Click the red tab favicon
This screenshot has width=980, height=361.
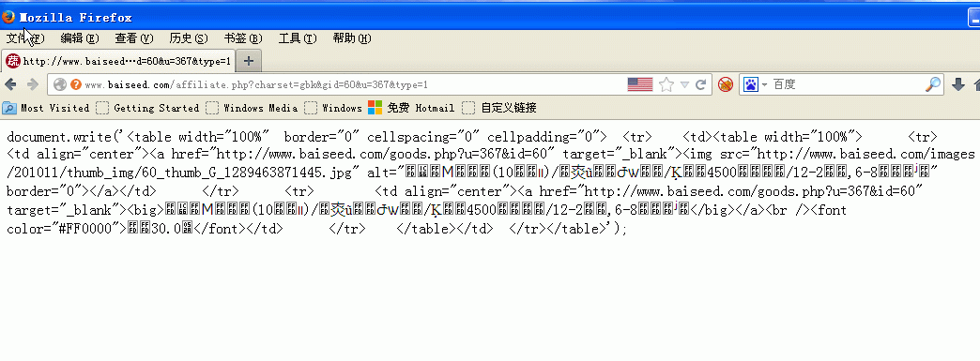(x=12, y=61)
